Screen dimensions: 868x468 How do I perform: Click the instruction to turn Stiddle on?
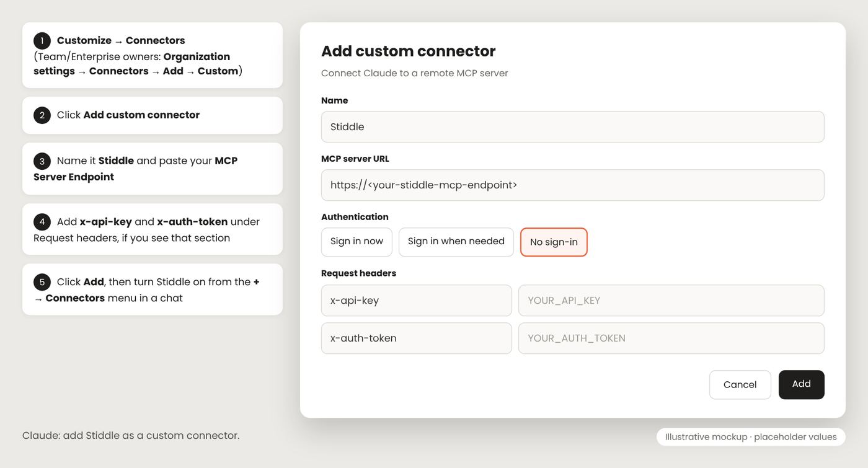click(x=147, y=290)
